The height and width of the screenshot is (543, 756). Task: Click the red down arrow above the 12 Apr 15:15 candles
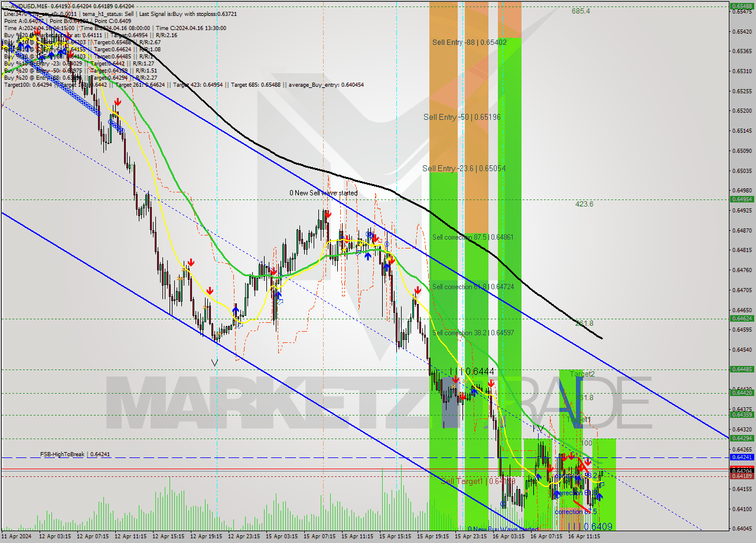tap(191, 261)
